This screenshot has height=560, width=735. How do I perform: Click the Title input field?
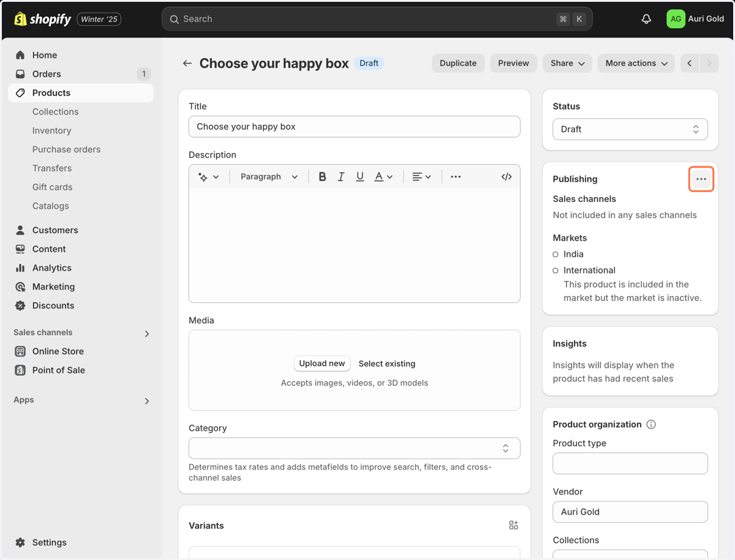pyautogui.click(x=355, y=127)
